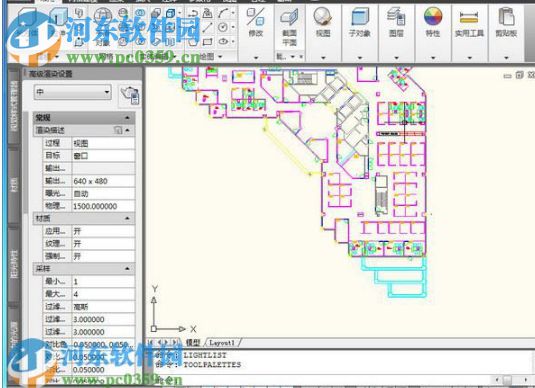The image size is (535, 388).
Task: Edit the 最大 samples value 4
Action: tap(103, 294)
